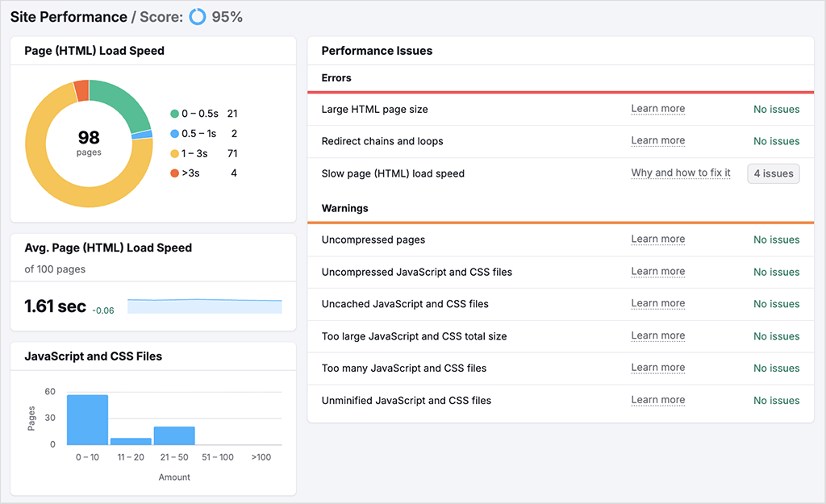826x504 pixels.
Task: Click the 'of 100 pages' subtitle
Action: pyautogui.click(x=55, y=269)
